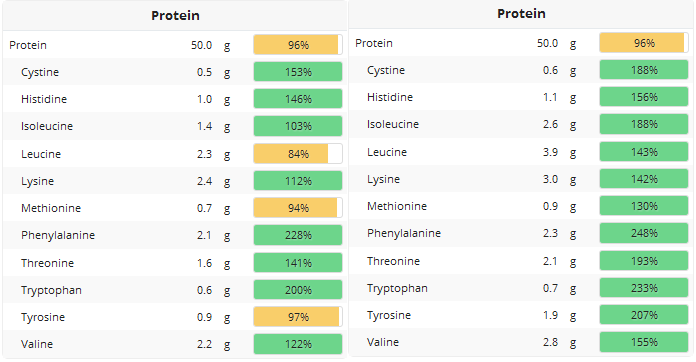Select the left panel Cystine row label

pyautogui.click(x=40, y=72)
